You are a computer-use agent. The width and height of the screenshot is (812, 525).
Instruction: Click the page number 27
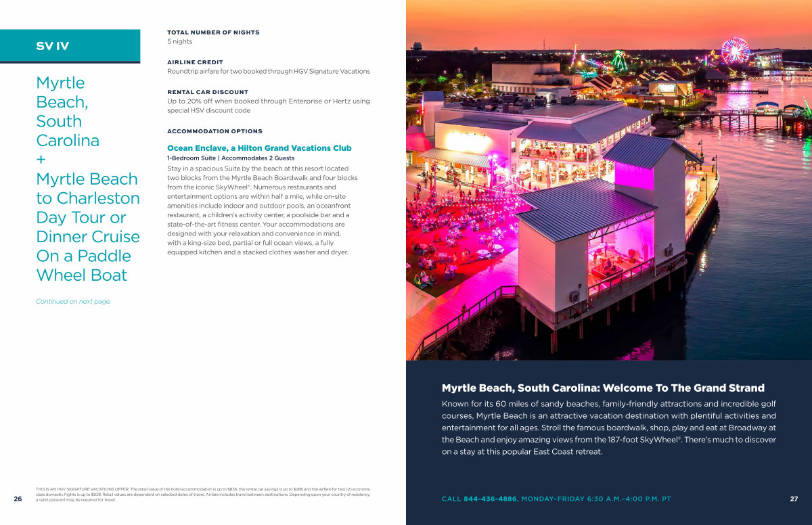coord(794,499)
